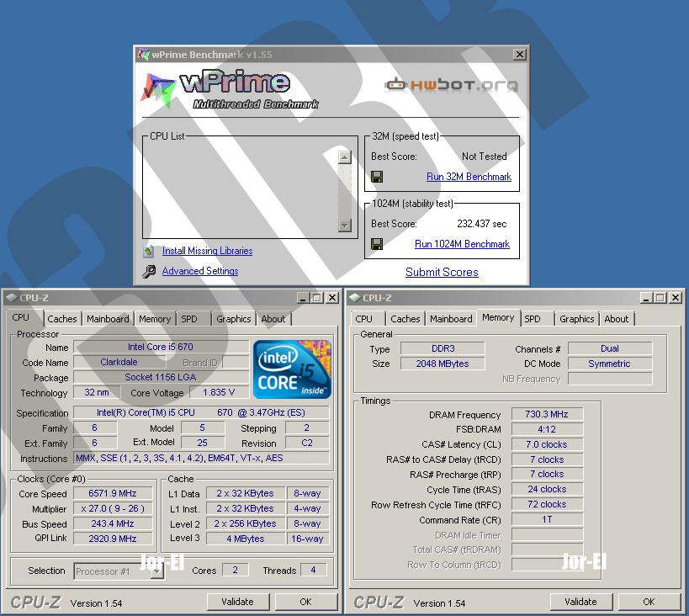Click the HWBOT.org logo
Screen dimensions: 689x616
click(451, 84)
